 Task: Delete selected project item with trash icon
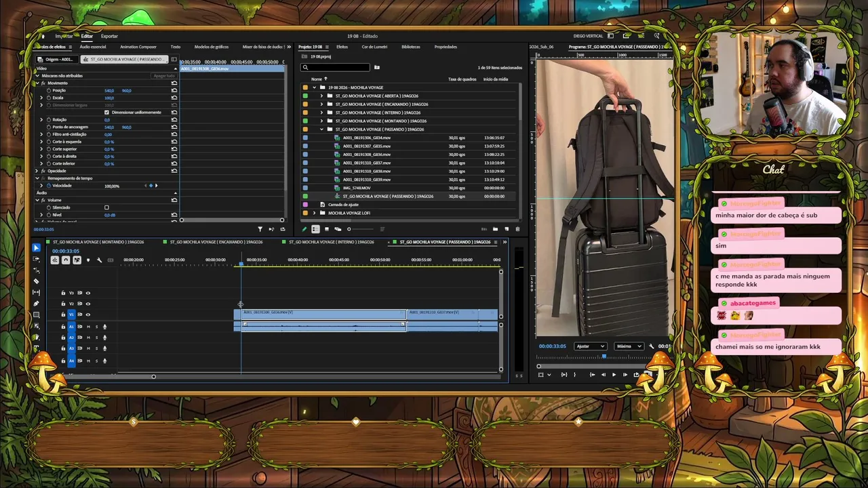click(517, 229)
